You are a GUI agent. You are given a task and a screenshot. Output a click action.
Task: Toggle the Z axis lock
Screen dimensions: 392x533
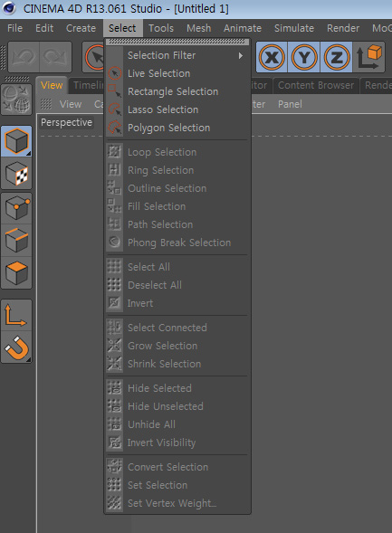tap(336, 57)
